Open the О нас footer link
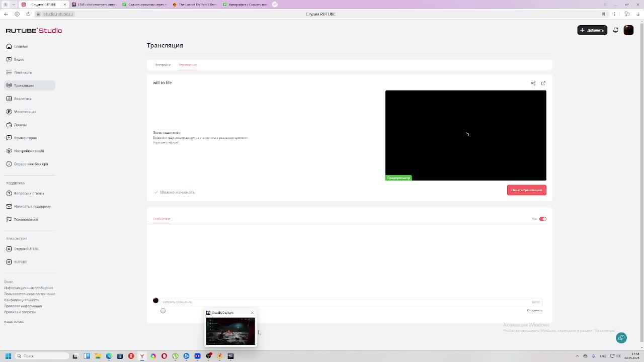The image size is (644, 362). pyautogui.click(x=9, y=282)
